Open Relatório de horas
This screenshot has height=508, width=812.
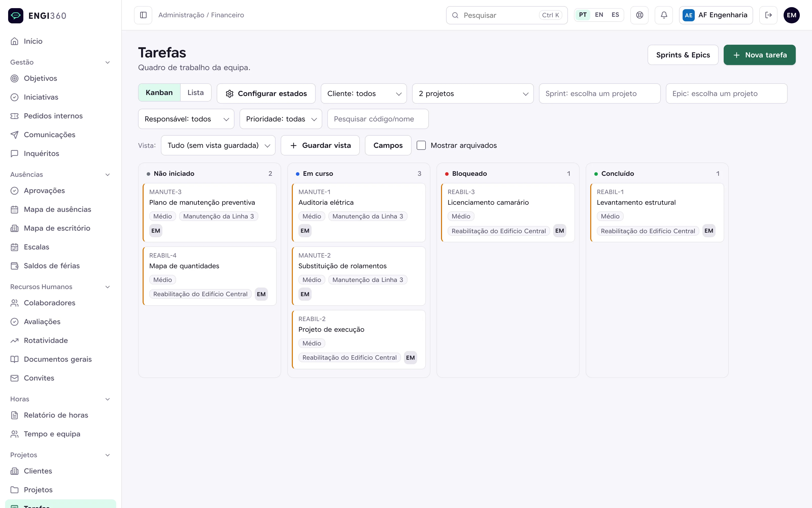pos(60,415)
